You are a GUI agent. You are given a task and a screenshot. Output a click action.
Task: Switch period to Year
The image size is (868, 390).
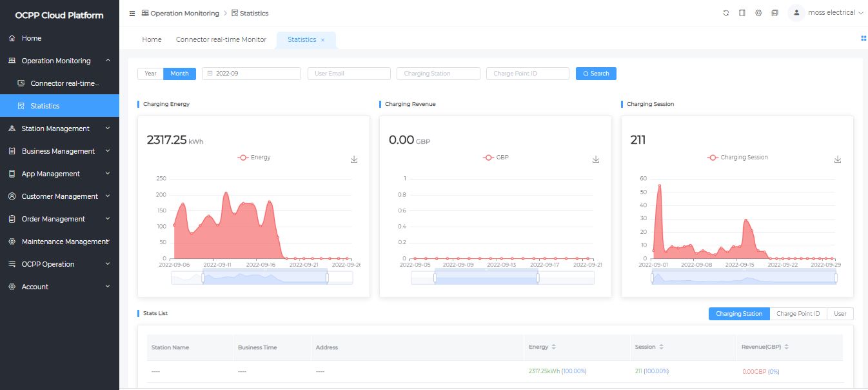click(x=150, y=74)
